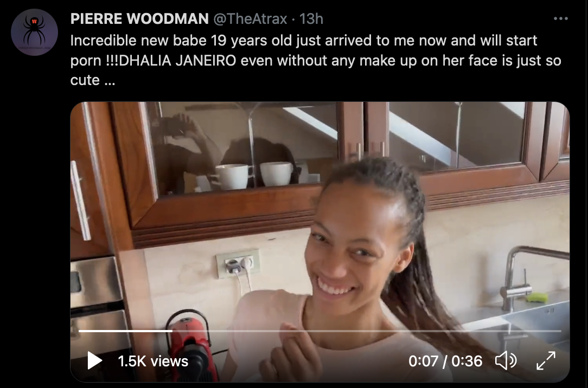The height and width of the screenshot is (388, 588).
Task: Play the video with the play icon
Action: (x=94, y=361)
